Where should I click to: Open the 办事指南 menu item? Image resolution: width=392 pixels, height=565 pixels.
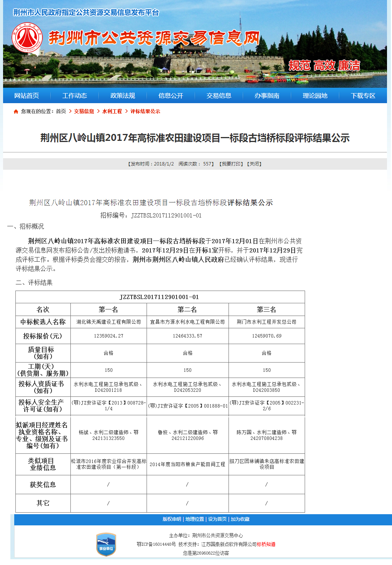point(267,95)
